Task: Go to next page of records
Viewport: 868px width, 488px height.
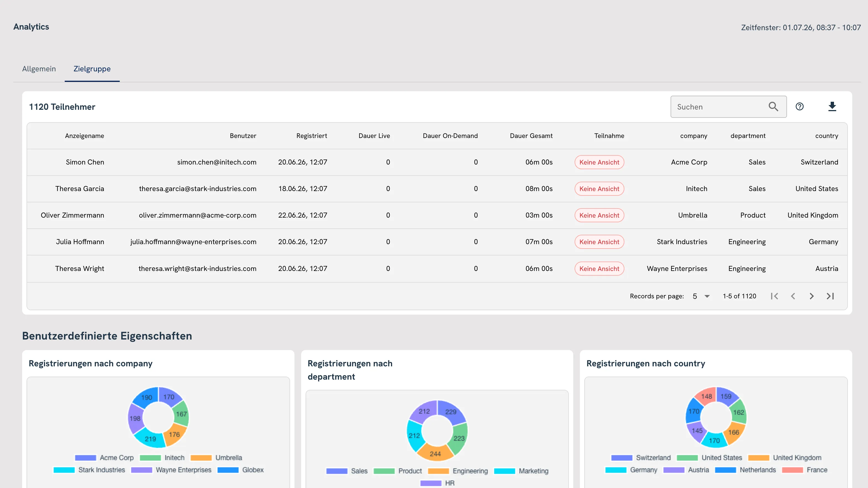Action: tap(811, 296)
